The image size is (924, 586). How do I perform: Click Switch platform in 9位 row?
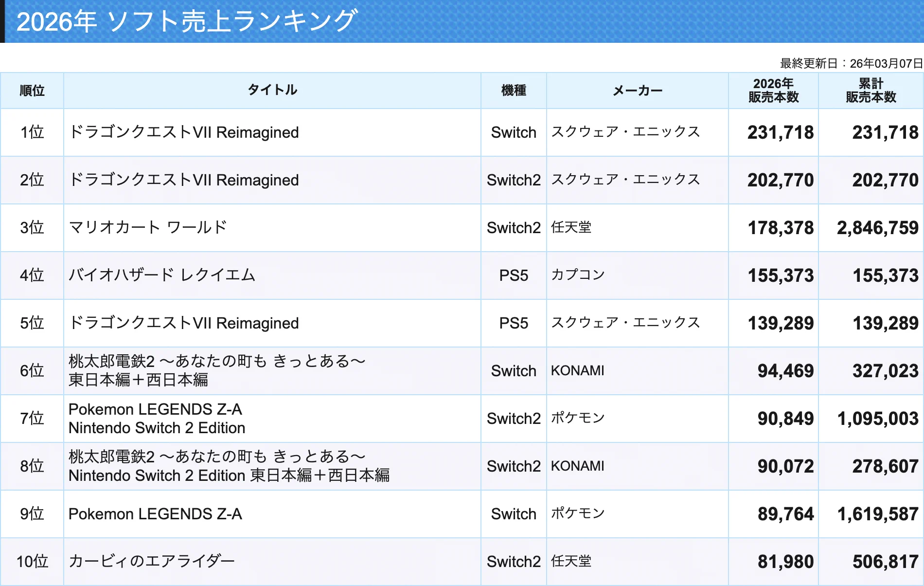pos(514,514)
